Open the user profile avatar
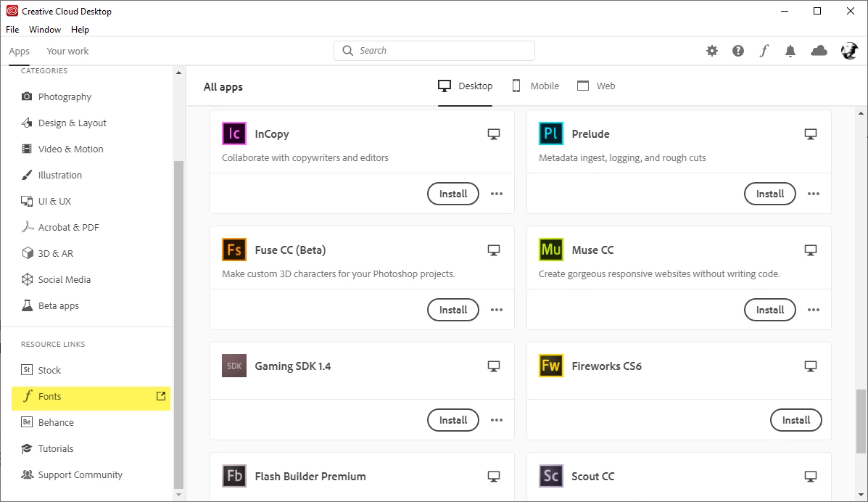Image resolution: width=868 pixels, height=502 pixels. point(849,51)
